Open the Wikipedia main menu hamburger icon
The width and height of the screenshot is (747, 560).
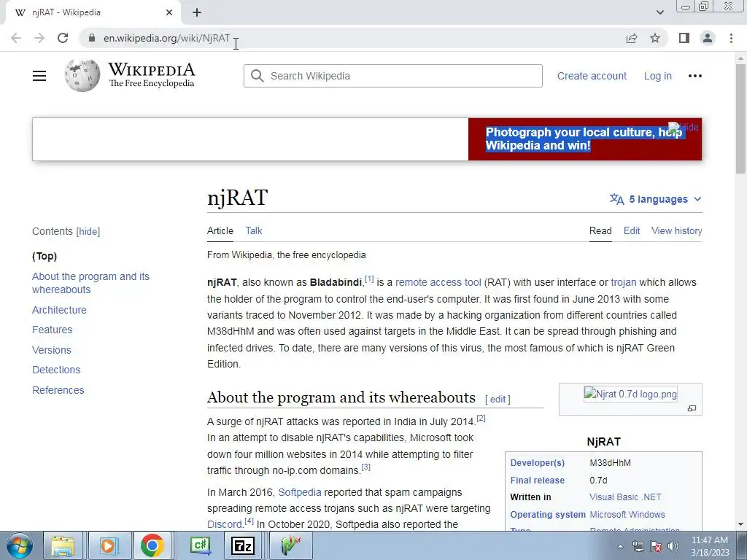click(x=39, y=76)
